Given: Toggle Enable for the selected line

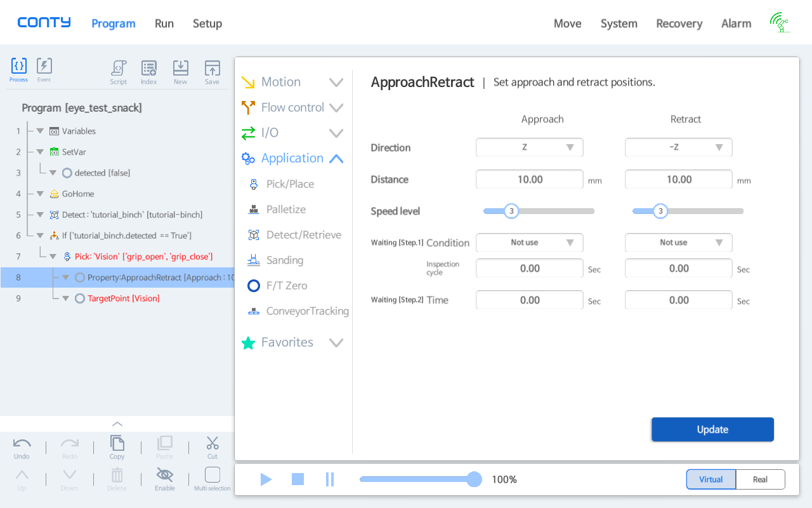Looking at the screenshot, I should pyautogui.click(x=164, y=479).
